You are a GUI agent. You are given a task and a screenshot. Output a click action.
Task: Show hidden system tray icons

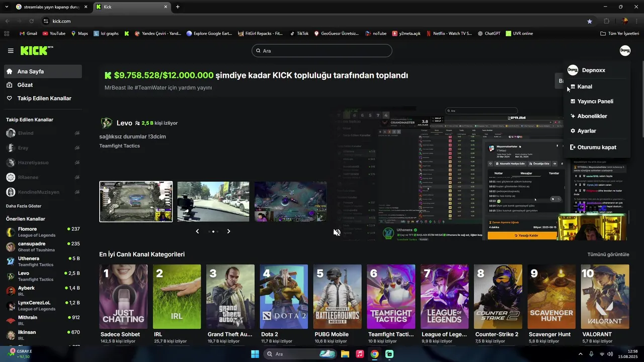(580, 354)
